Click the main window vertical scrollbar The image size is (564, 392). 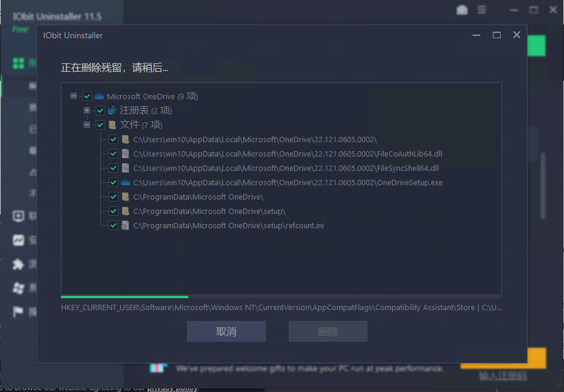543,186
